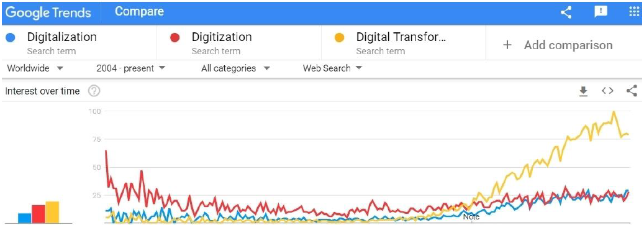
Task: Open the Web Search type dropdown
Action: click(x=333, y=68)
